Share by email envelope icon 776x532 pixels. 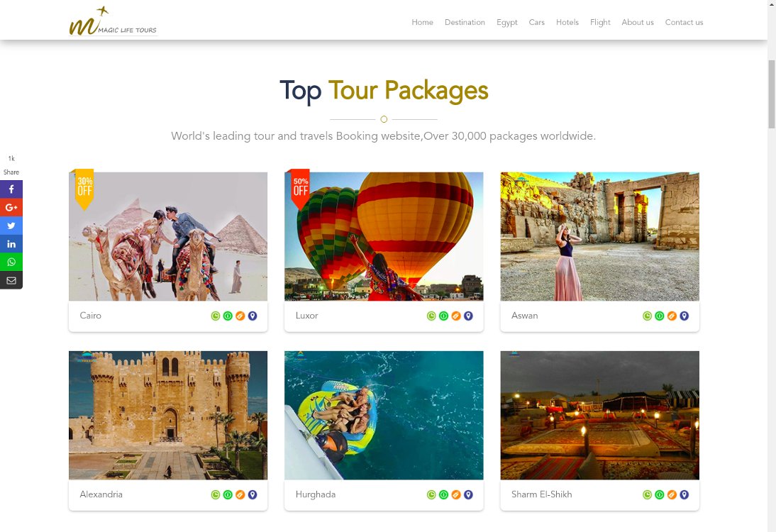tap(11, 280)
